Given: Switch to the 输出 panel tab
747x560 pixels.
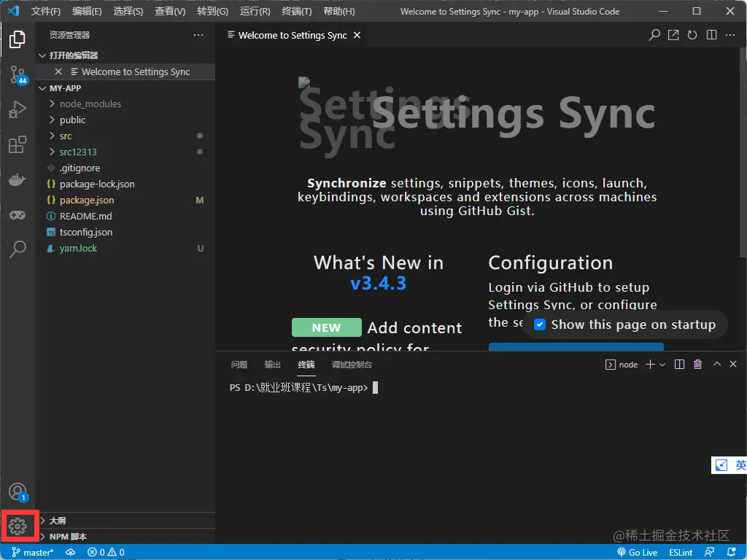Looking at the screenshot, I should tap(273, 365).
